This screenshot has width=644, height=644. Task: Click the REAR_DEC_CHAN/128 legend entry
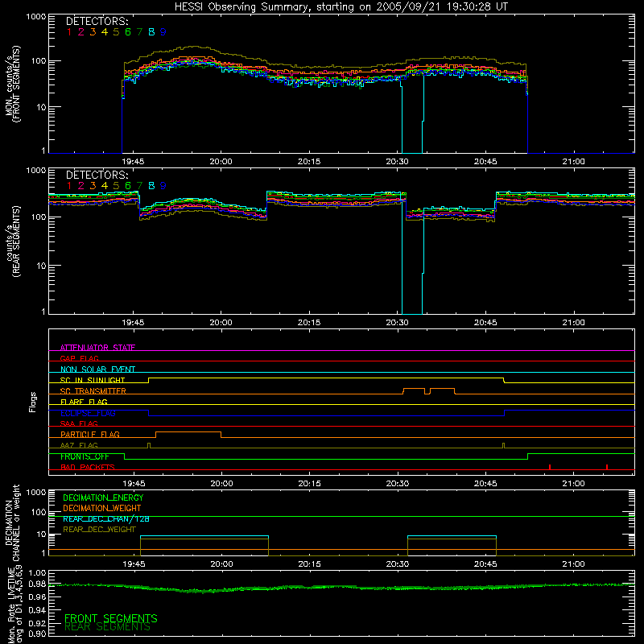(x=106, y=519)
